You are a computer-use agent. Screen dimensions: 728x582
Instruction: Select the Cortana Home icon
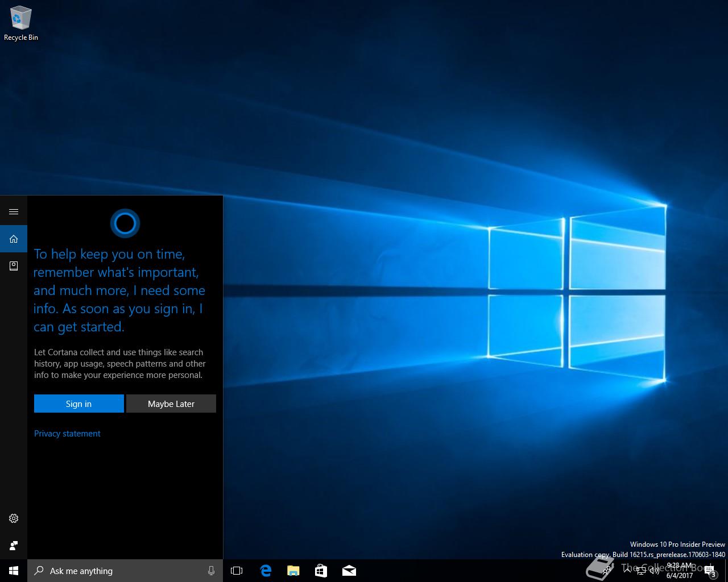click(14, 239)
